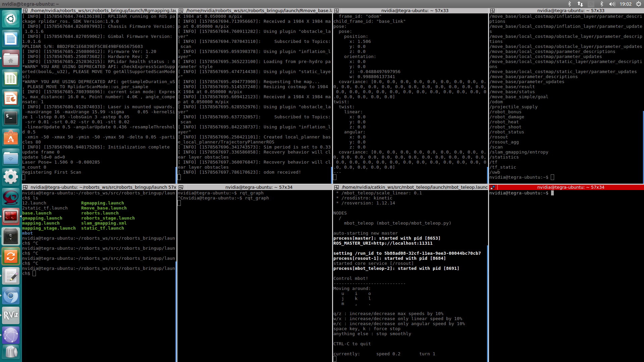This screenshot has width=644, height=362.
Task: Open System Settings from the dock
Action: tap(11, 177)
